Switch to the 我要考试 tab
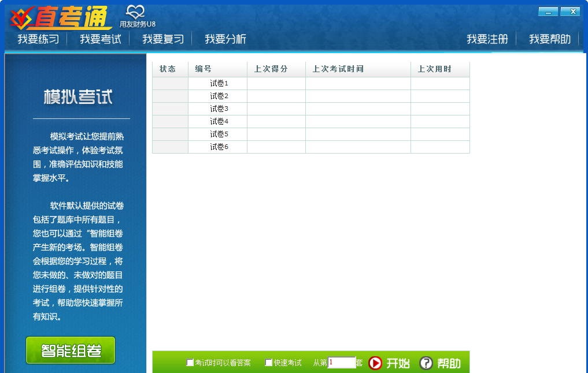Viewport: 588px width, 373px height. 101,39
